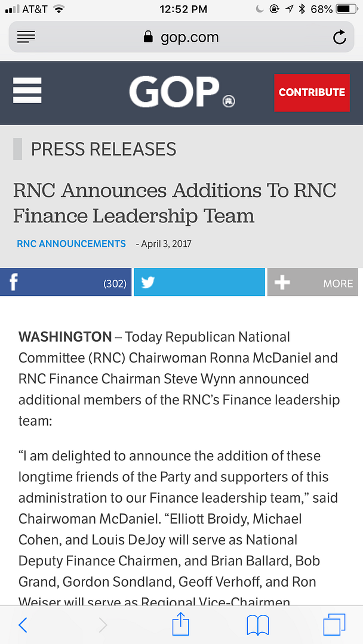363x644 pixels.
Task: Open the GOP hamburger menu
Action: (27, 91)
